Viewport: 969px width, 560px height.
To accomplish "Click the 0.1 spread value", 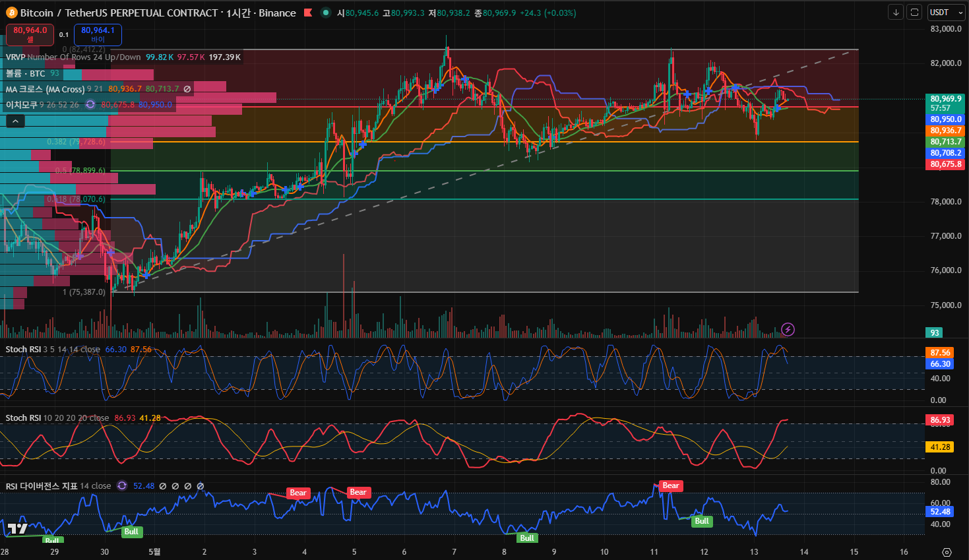I will [64, 35].
